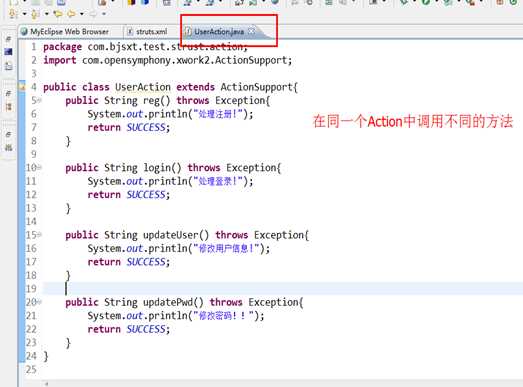This screenshot has height=387, width=523.
Task: Click the import ActionSupport statement
Action: pos(168,60)
